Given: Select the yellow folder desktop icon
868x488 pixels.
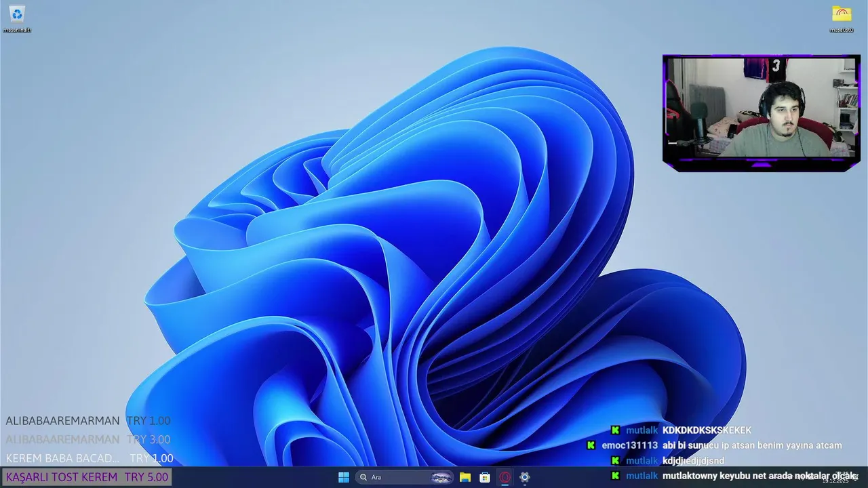Looking at the screenshot, I should (x=842, y=18).
